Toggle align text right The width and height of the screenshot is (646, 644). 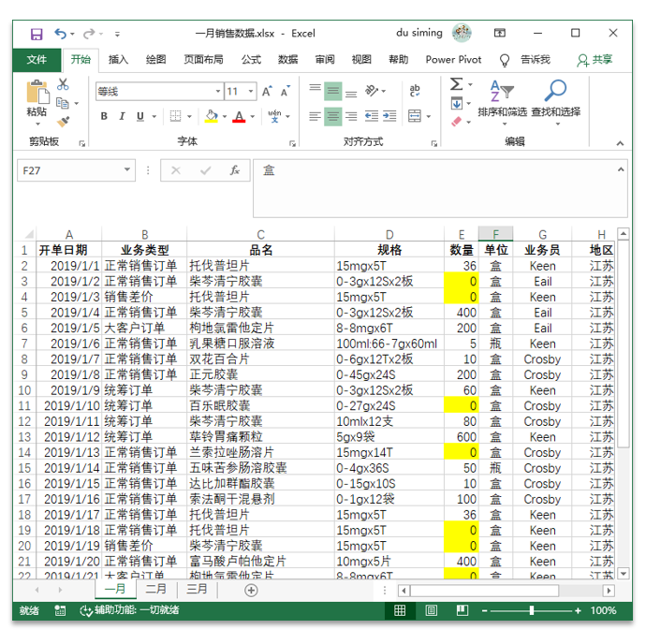pos(351,117)
